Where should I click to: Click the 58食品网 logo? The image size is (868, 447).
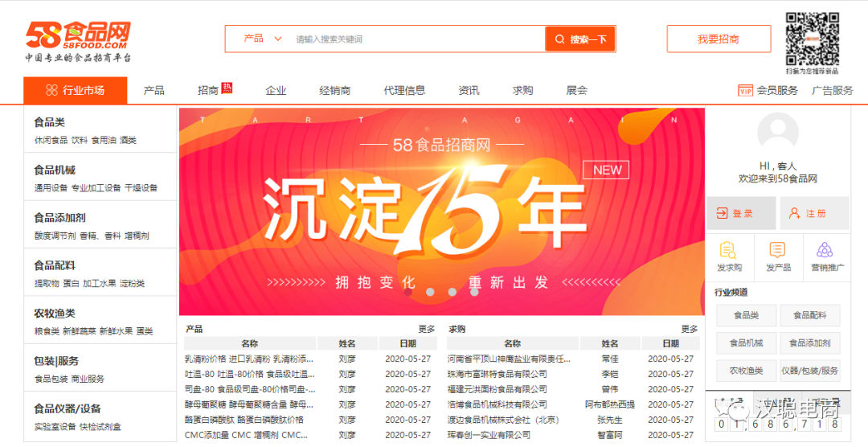click(x=78, y=42)
